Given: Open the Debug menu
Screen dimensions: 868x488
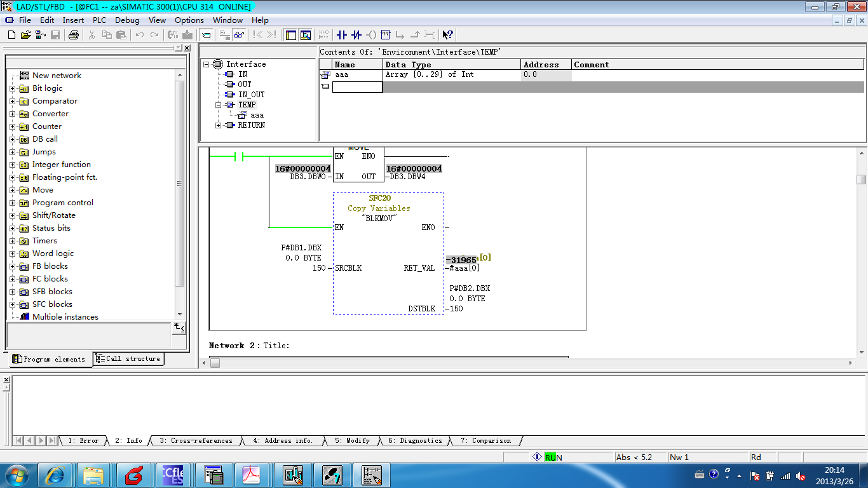Looking at the screenshot, I should pos(127,20).
